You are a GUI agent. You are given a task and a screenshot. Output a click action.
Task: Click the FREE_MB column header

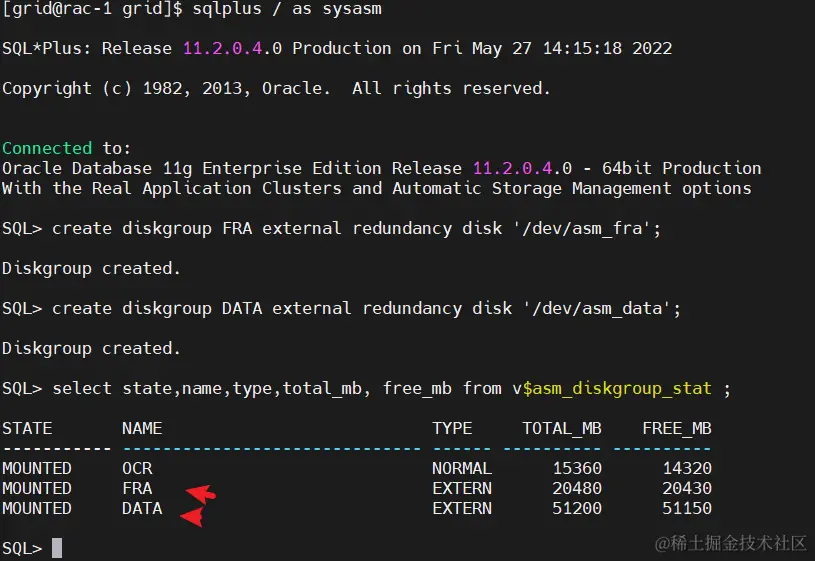(x=677, y=429)
